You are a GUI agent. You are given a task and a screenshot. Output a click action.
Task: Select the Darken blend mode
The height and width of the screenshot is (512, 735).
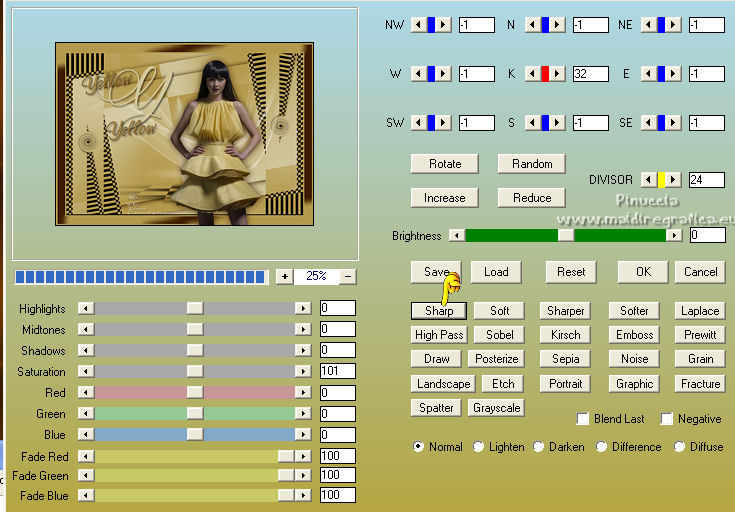(539, 447)
